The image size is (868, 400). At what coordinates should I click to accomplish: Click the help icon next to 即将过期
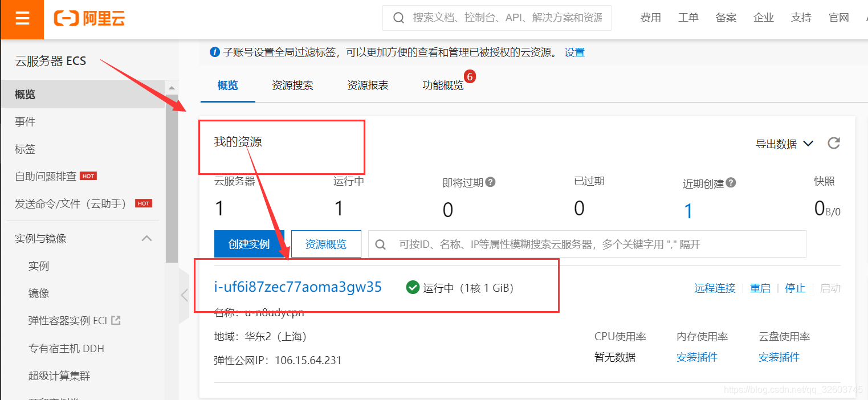coord(490,182)
